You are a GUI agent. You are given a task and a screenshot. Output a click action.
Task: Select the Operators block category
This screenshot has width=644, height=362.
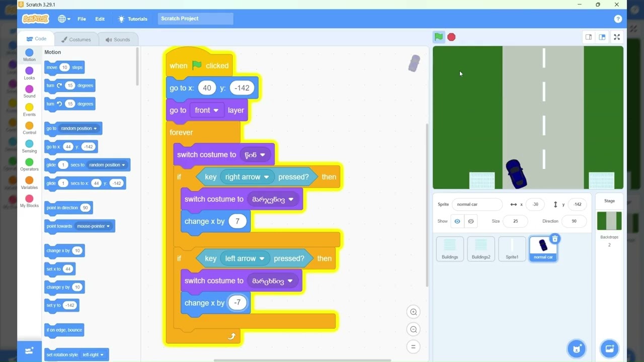[x=29, y=164]
